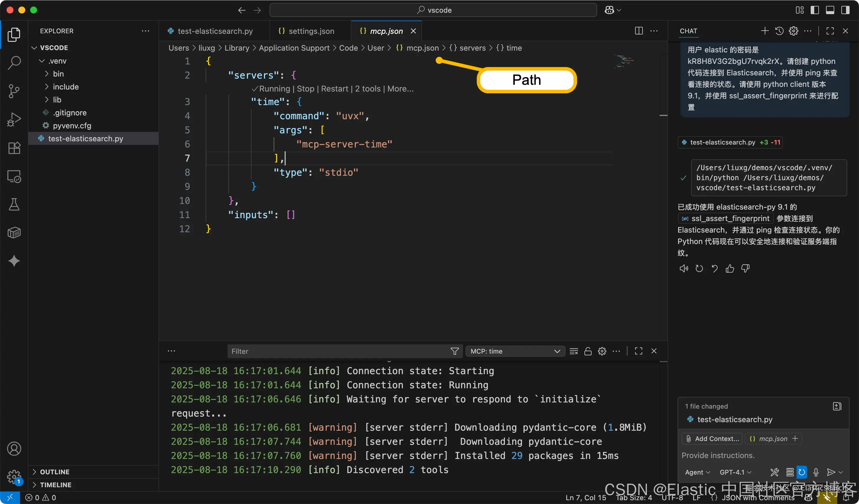Image resolution: width=859 pixels, height=504 pixels.
Task: Open the GPT-4.1 model picker
Action: pos(736,472)
